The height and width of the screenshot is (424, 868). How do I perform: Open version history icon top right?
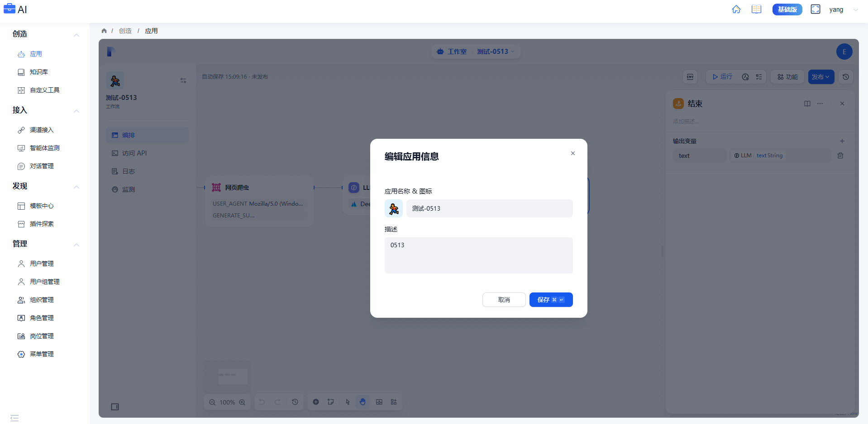(846, 77)
